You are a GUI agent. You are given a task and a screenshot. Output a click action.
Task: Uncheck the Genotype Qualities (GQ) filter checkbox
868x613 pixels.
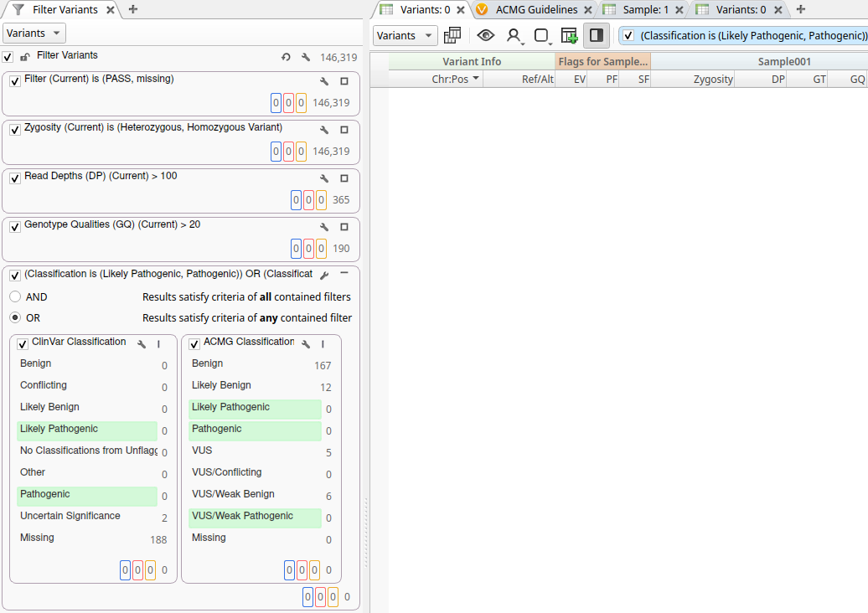point(15,227)
